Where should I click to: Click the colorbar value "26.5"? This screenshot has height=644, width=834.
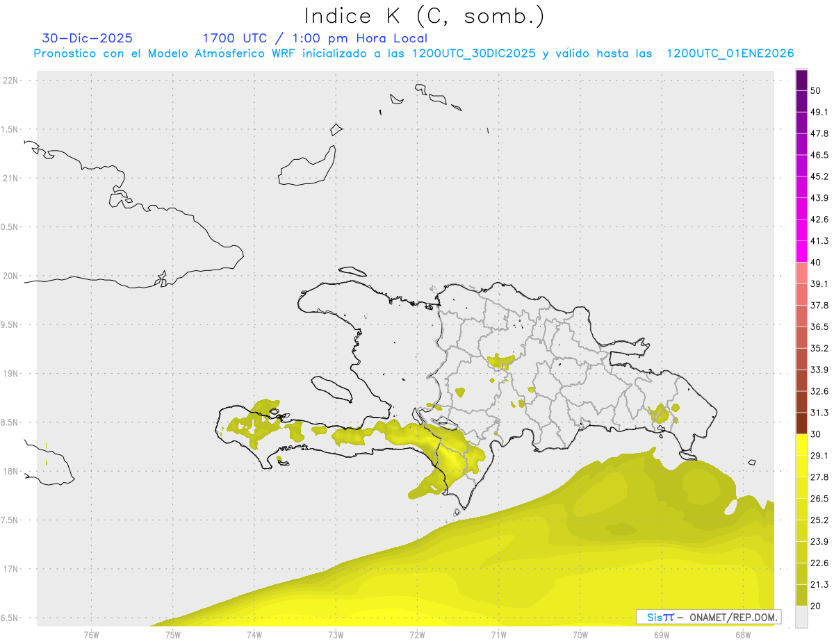819,499
